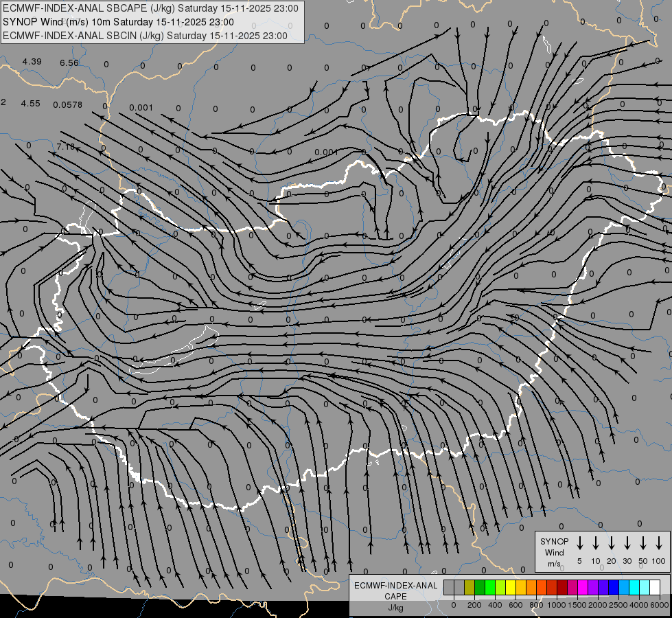The width and height of the screenshot is (672, 618).
Task: Select the white CAPE legend swatch
Action: pos(655,588)
